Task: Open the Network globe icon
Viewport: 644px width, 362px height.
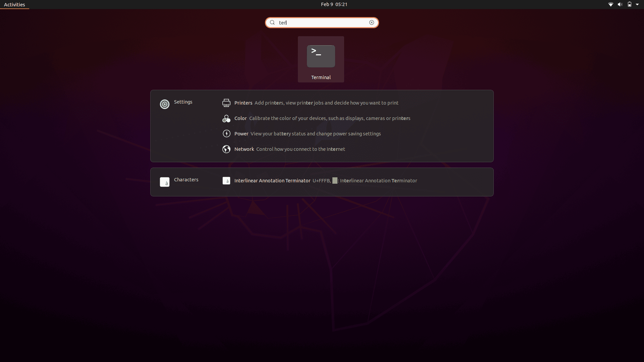Action: (226, 149)
